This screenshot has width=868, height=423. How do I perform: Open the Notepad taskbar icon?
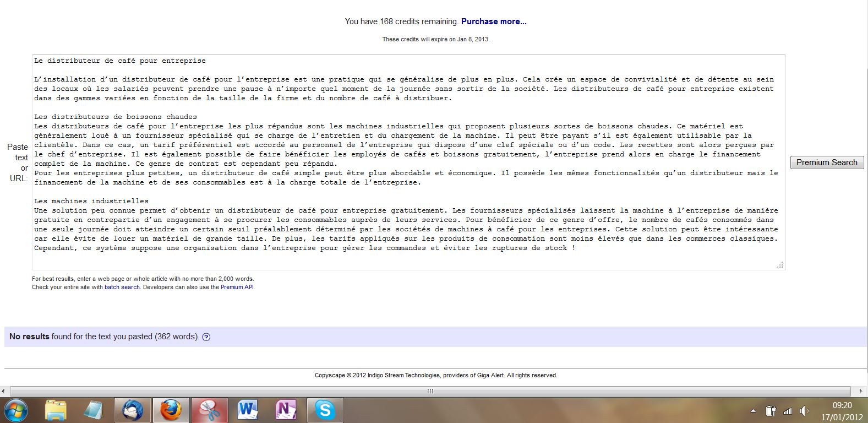coord(94,410)
